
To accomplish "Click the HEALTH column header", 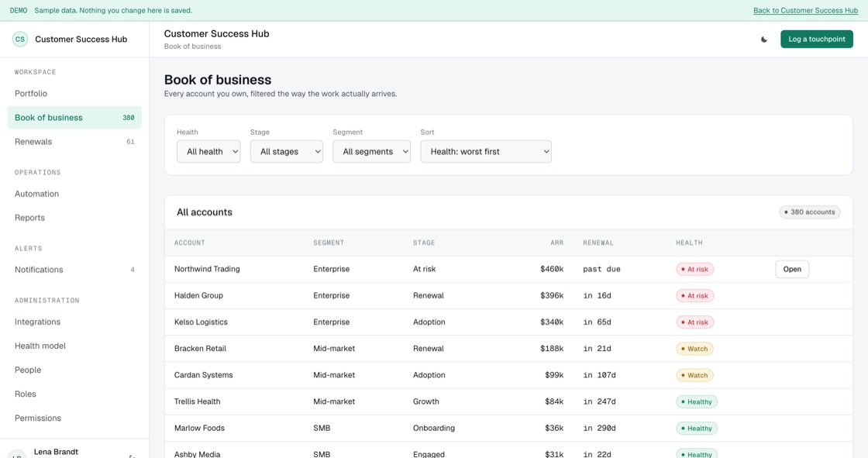I will click(689, 243).
